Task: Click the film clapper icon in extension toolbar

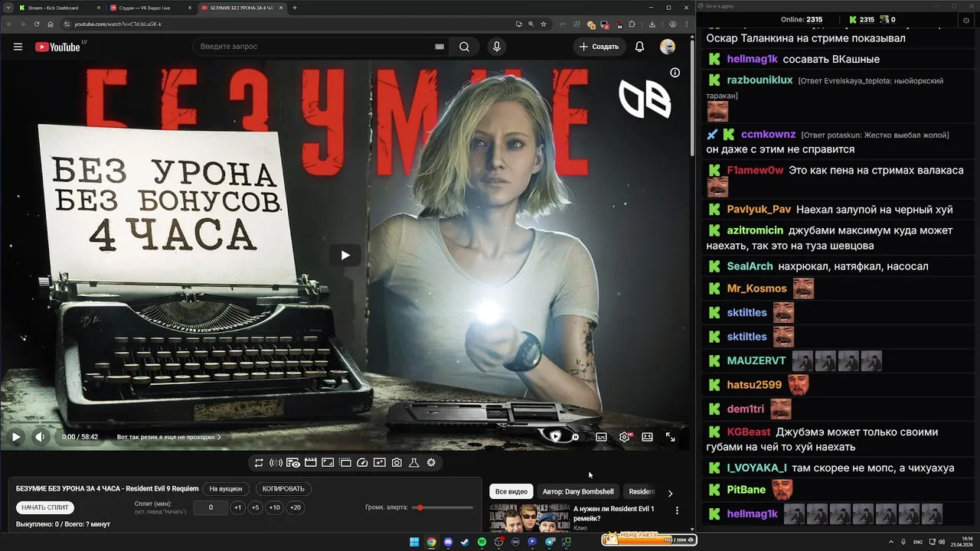Action: coord(310,463)
